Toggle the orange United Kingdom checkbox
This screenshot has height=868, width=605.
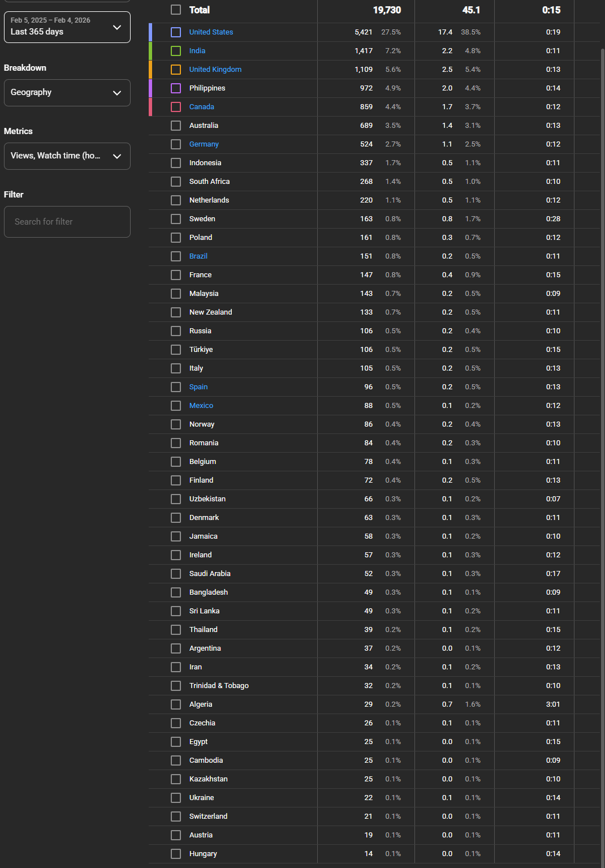[x=176, y=70]
